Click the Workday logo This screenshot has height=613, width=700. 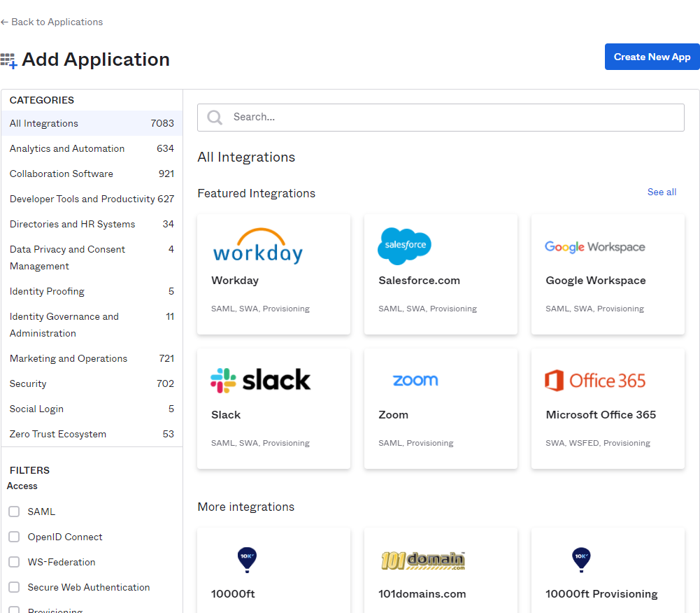tap(258, 246)
